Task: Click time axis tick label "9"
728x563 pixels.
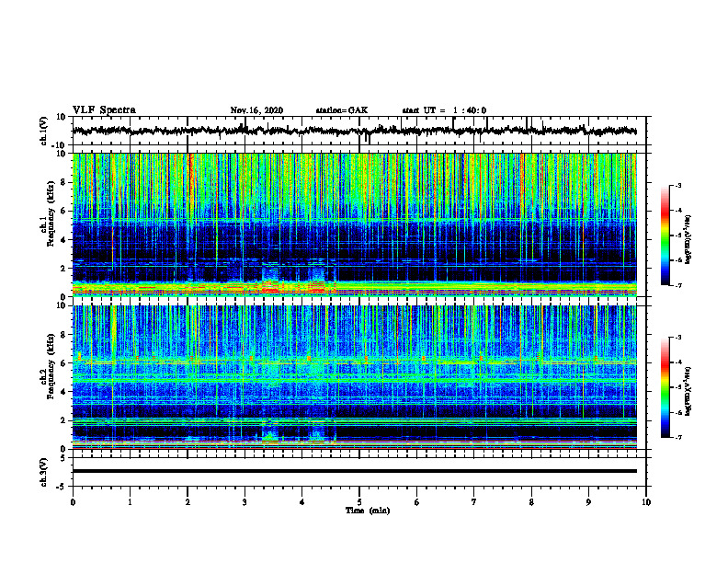Action: [588, 502]
